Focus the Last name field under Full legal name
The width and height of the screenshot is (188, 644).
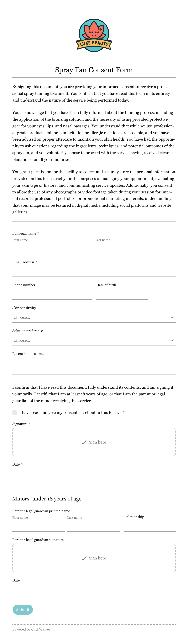click(135, 249)
